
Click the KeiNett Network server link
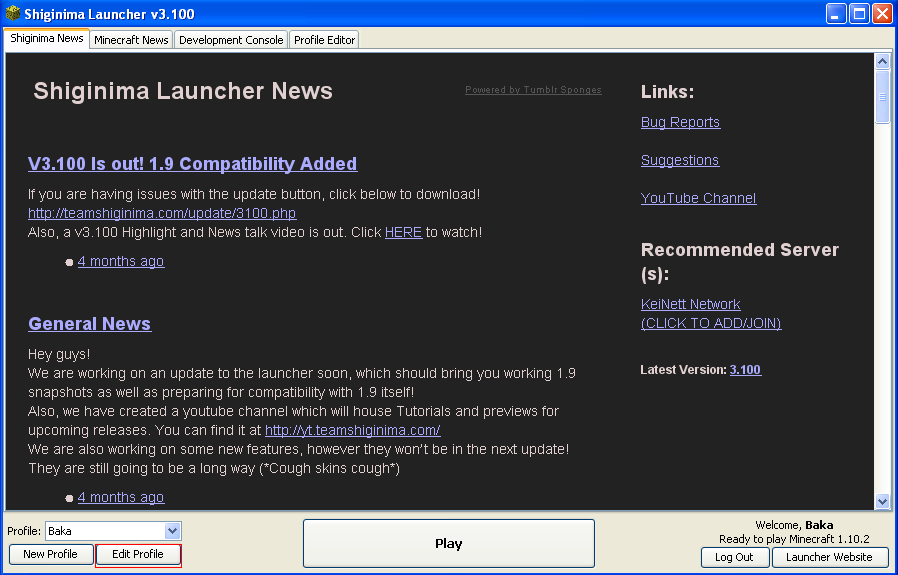(691, 304)
